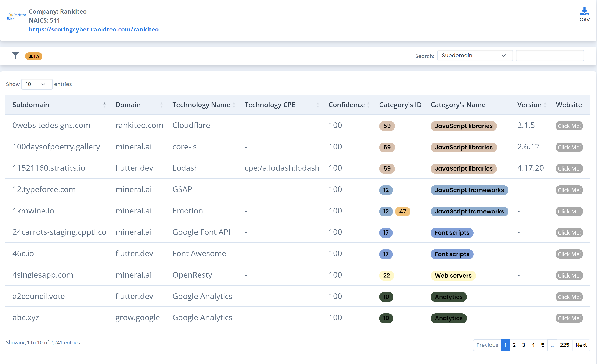The image size is (597, 364).
Task: Click Web servers category tag
Action: click(453, 275)
